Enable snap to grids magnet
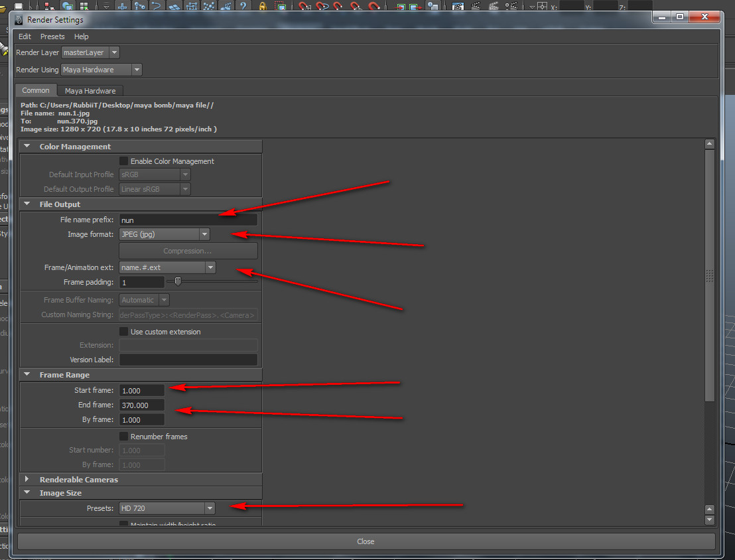This screenshot has width=735, height=560. pos(304,5)
